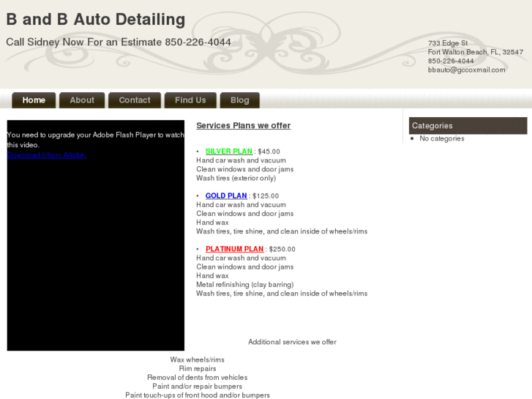This screenshot has width=532, height=399.
Task: Go to the About page tab
Action: point(82,100)
